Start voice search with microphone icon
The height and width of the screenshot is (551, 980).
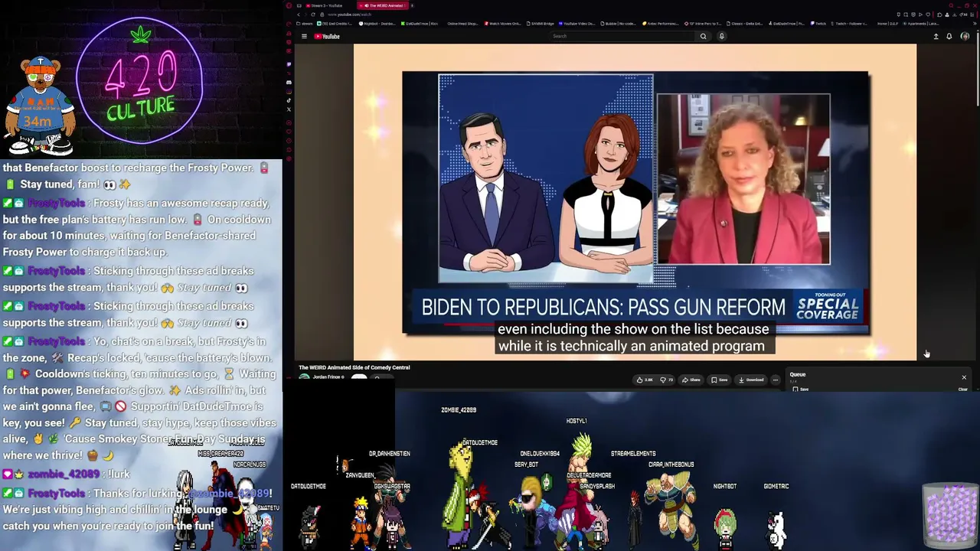tap(721, 36)
